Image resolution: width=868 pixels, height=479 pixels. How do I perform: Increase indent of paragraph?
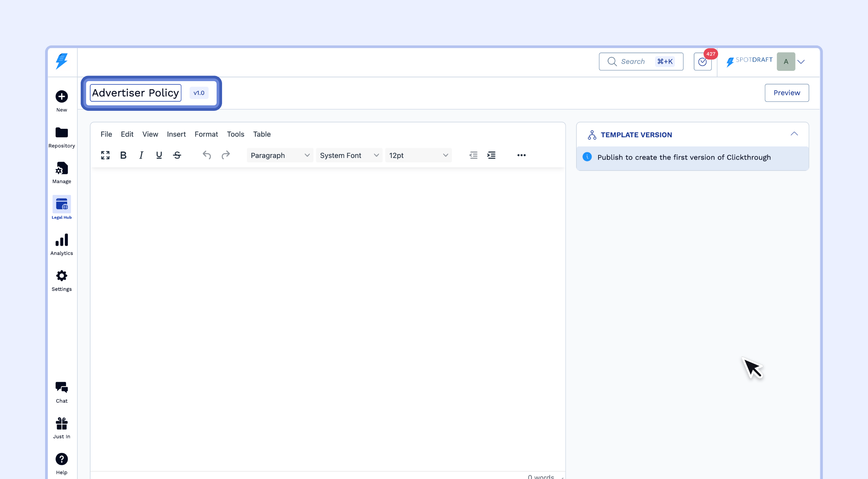click(x=491, y=155)
